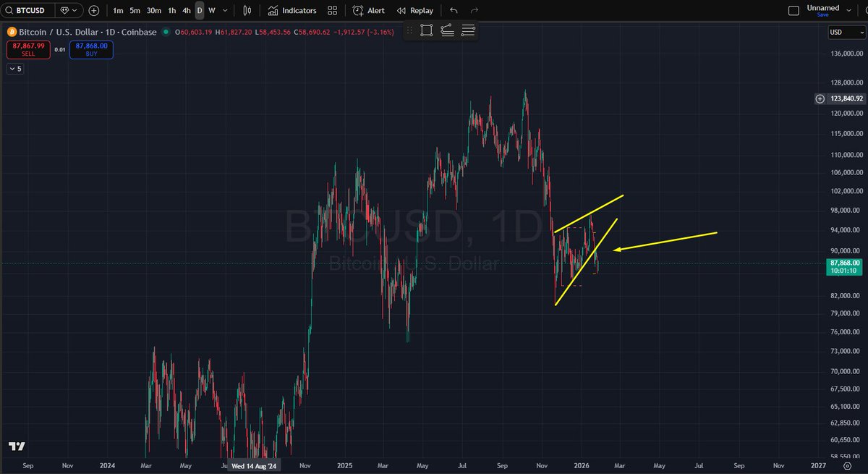The width and height of the screenshot is (868, 474).
Task: Switch to the 1h timeframe
Action: [x=171, y=11]
